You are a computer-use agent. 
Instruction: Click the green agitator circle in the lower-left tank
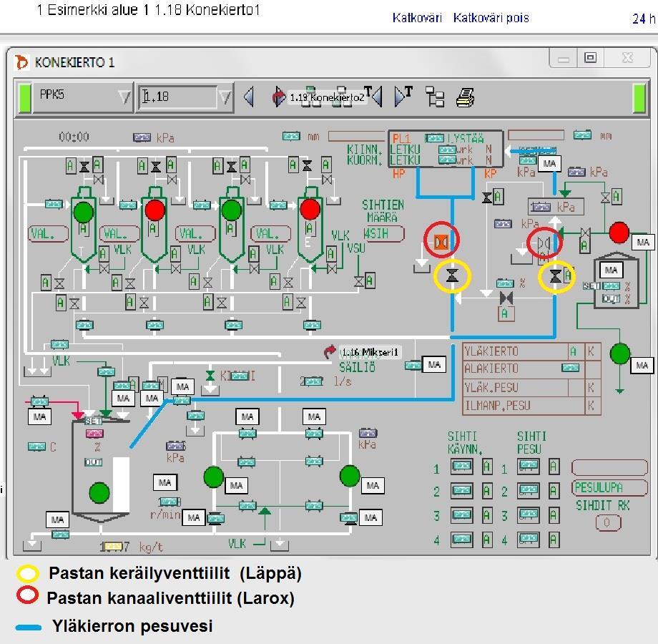tap(99, 493)
